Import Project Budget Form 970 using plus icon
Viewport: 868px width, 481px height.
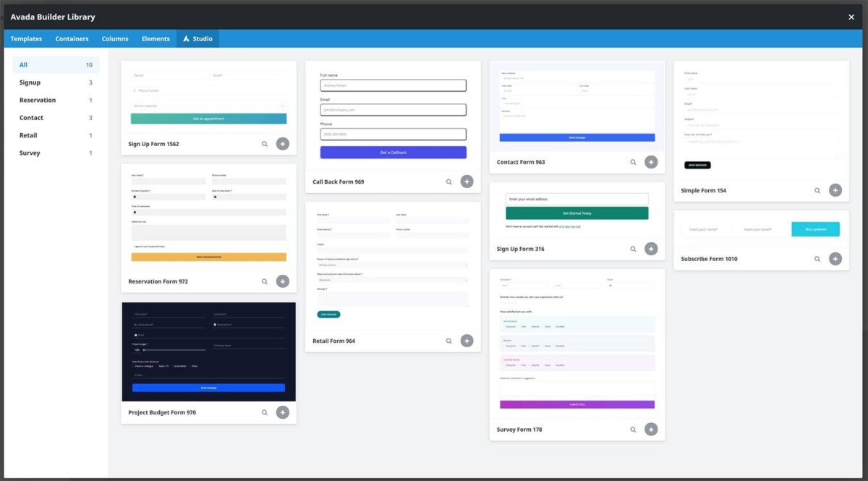coord(282,412)
